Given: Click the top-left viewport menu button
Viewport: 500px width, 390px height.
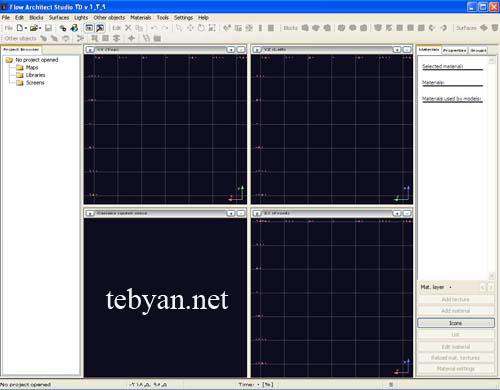Looking at the screenshot, I should [90, 50].
